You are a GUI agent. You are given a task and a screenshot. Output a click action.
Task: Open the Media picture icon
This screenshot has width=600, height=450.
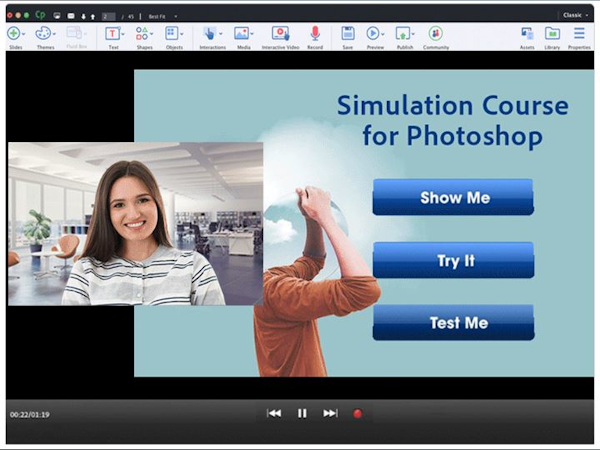tap(241, 33)
